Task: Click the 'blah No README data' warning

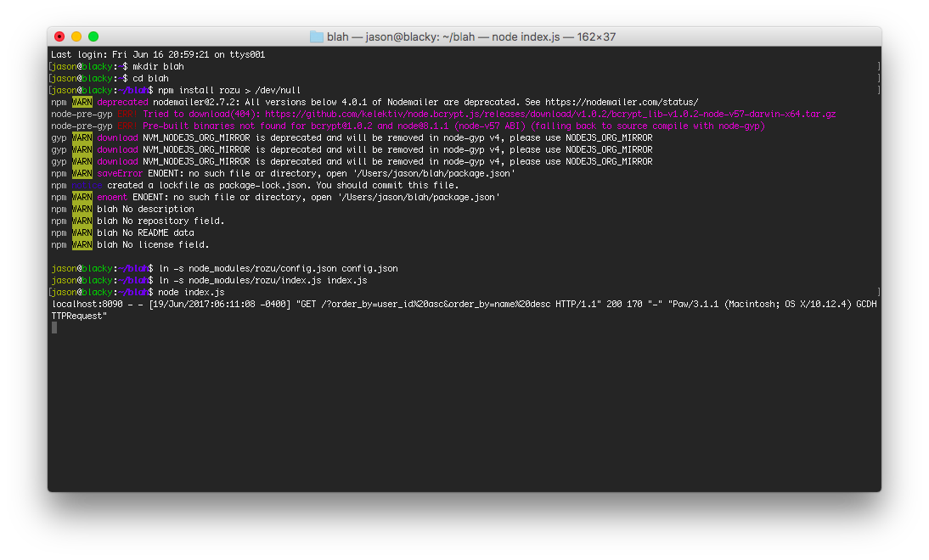Action: coord(145,232)
